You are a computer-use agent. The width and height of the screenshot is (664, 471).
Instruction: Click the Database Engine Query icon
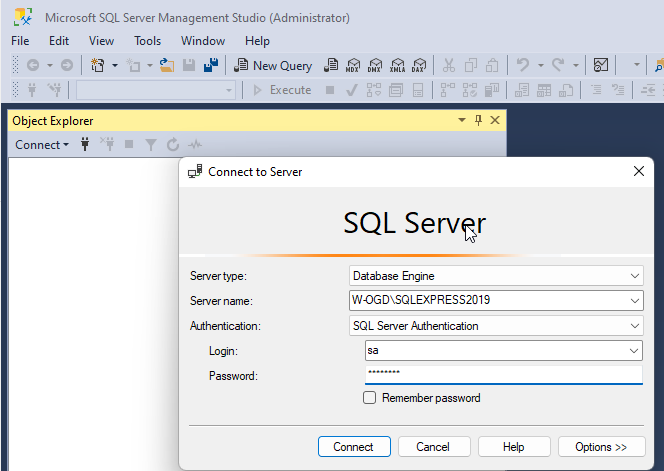coord(330,65)
